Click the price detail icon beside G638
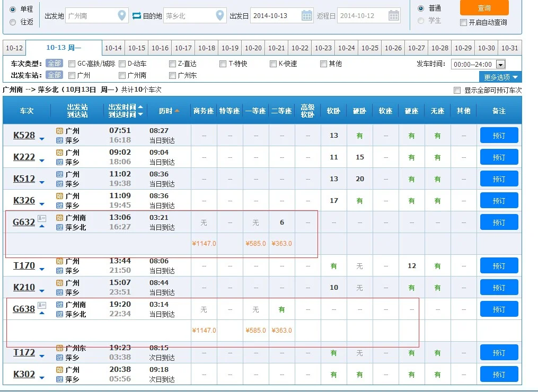The height and width of the screenshot is (392, 538). [41, 305]
